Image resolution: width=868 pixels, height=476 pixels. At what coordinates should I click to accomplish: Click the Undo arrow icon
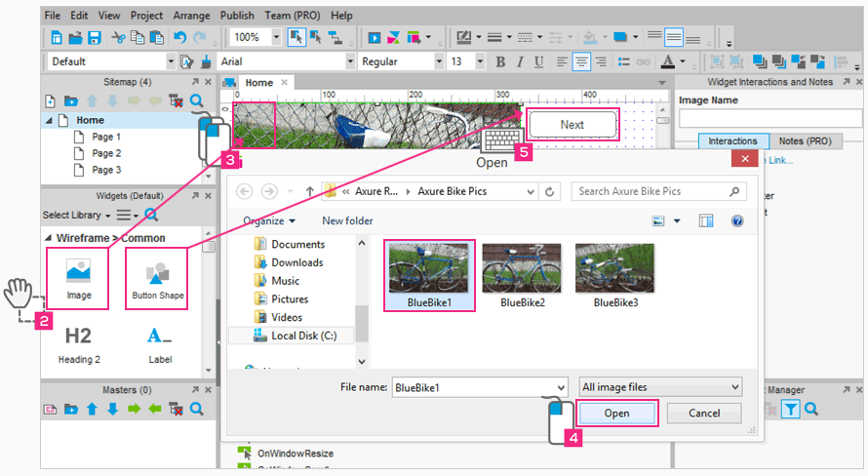(x=179, y=38)
